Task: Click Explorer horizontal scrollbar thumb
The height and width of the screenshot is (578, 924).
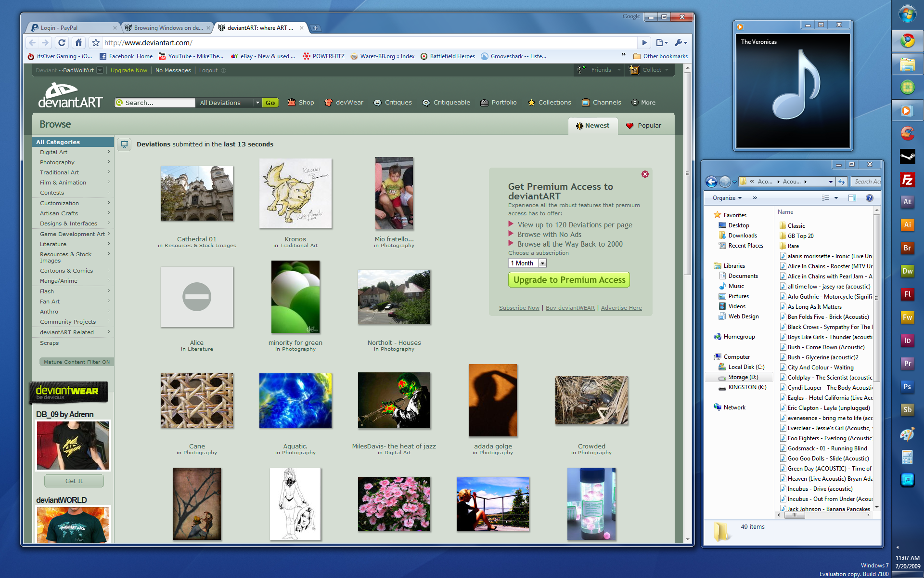Action: 795,515
